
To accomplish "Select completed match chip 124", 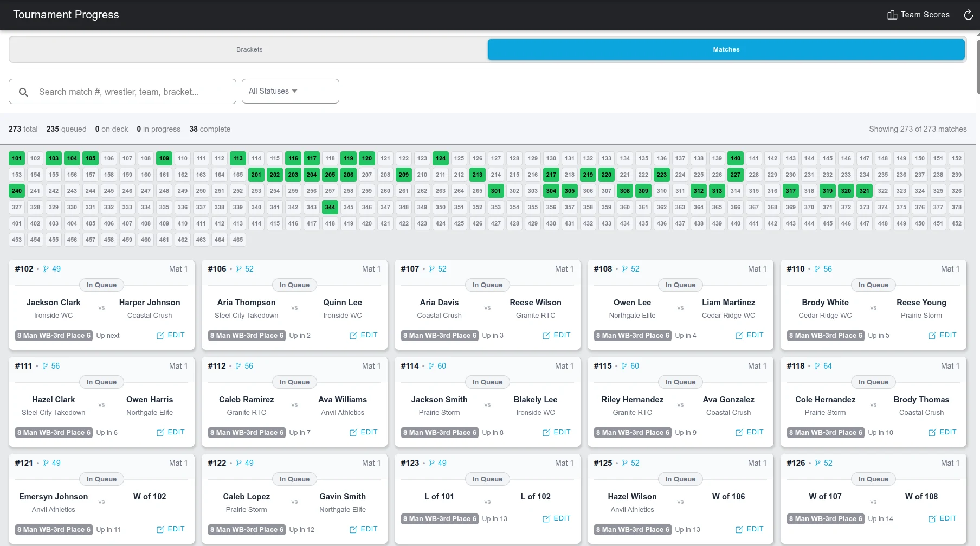I will [441, 158].
